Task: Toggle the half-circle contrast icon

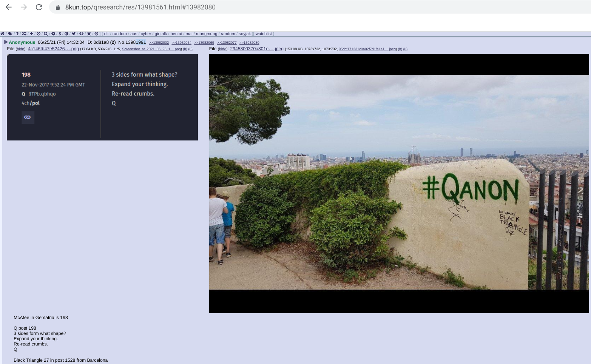Action: click(66, 34)
